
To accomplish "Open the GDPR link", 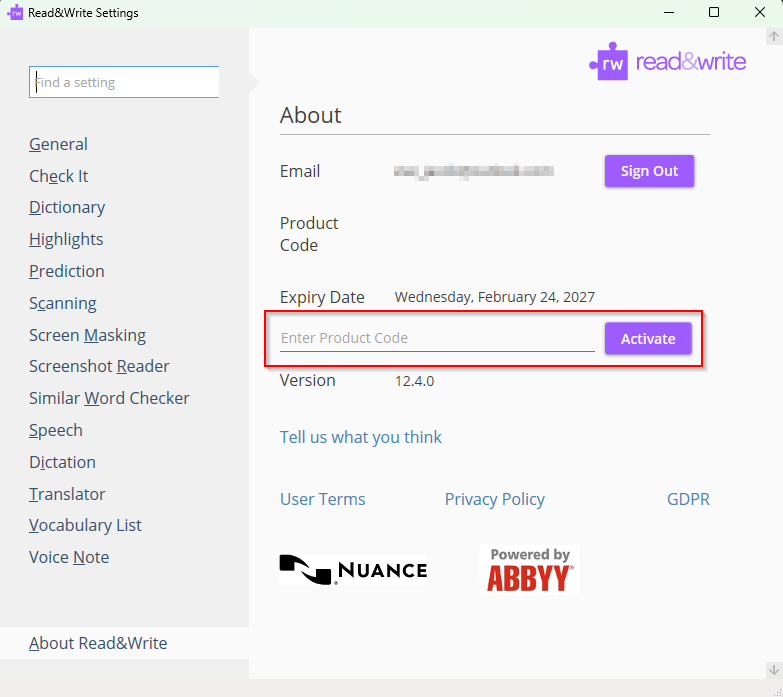I will (688, 499).
